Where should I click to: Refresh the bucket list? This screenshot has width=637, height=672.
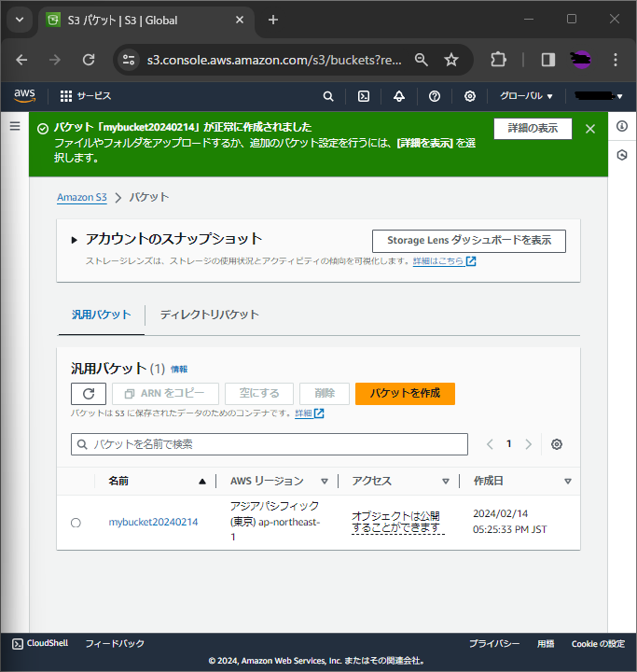89,394
